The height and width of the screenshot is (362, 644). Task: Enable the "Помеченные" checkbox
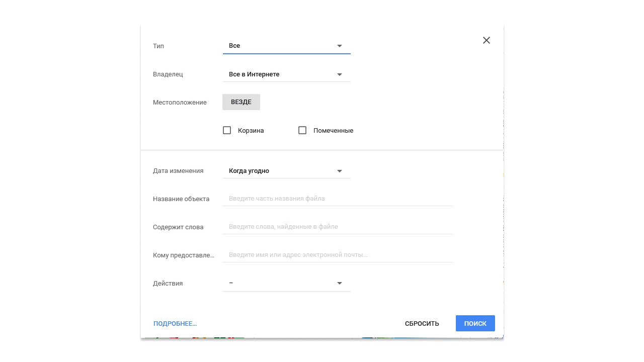click(x=302, y=130)
